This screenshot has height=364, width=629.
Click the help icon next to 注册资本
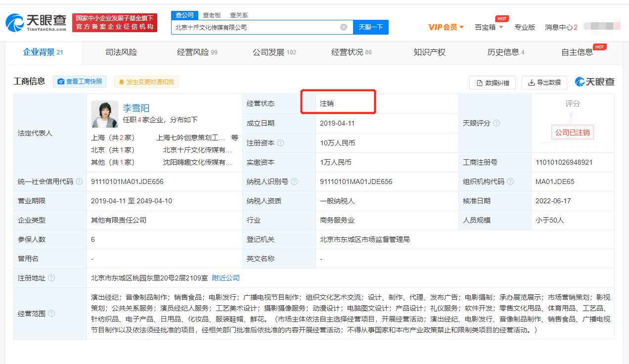click(281, 143)
